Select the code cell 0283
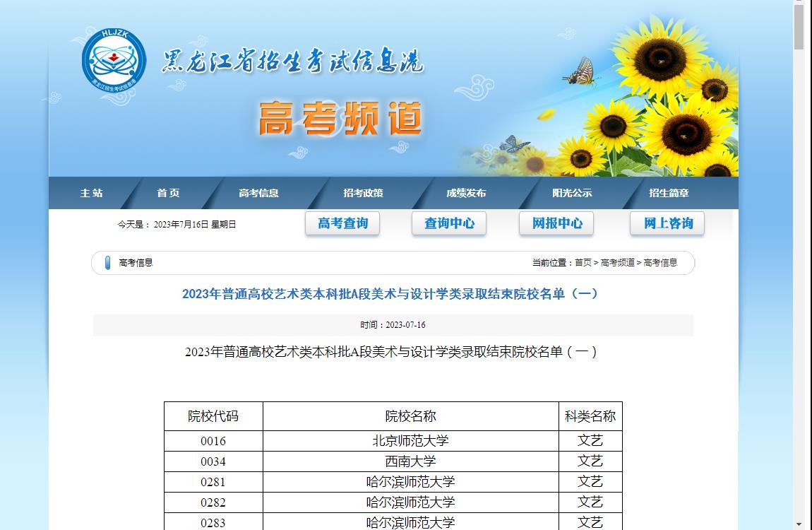The width and height of the screenshot is (812, 530). pos(213,522)
